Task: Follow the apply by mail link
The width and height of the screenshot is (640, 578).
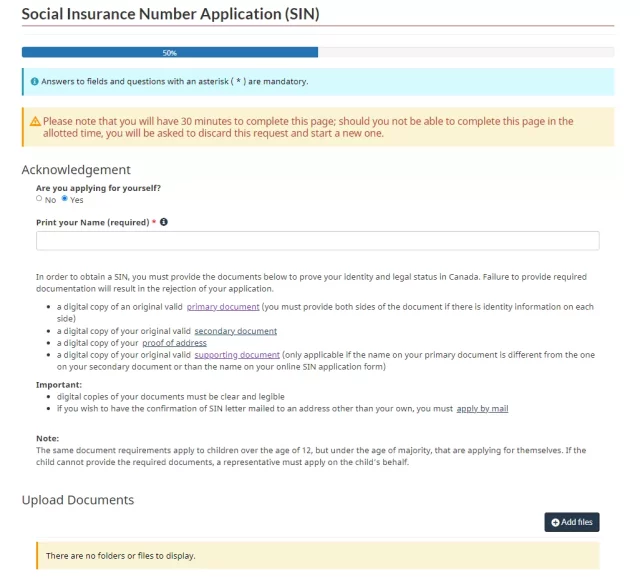Action: point(482,408)
